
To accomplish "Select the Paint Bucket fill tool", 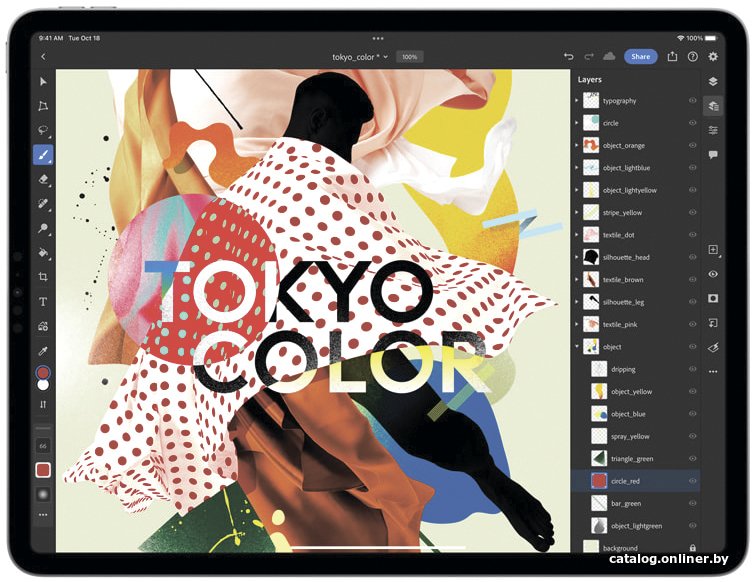I will tap(43, 253).
